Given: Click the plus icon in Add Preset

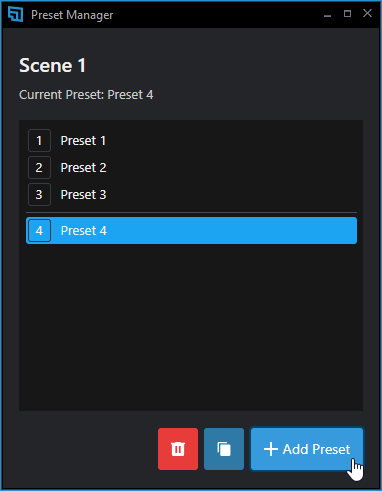Looking at the screenshot, I should pos(271,449).
